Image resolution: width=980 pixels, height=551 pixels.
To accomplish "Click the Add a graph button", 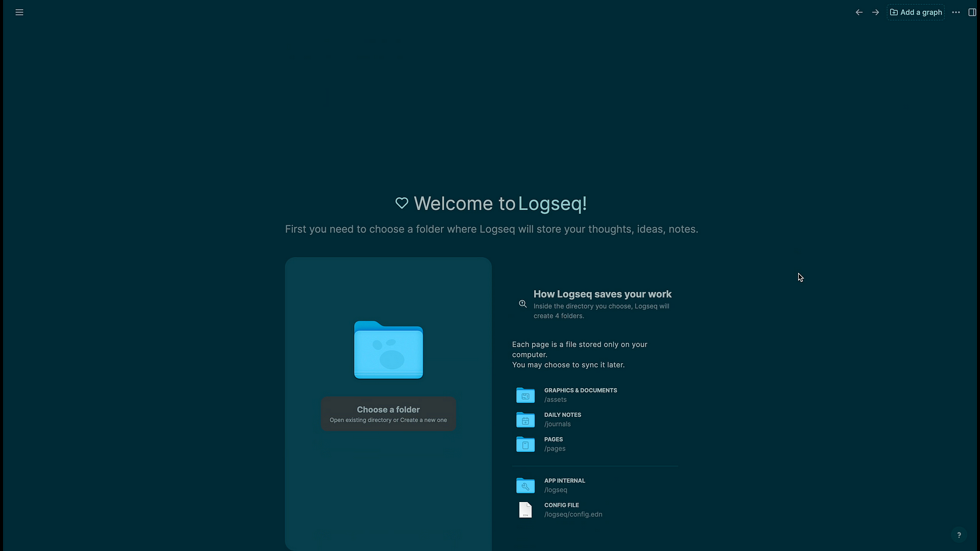I will pos(916,12).
